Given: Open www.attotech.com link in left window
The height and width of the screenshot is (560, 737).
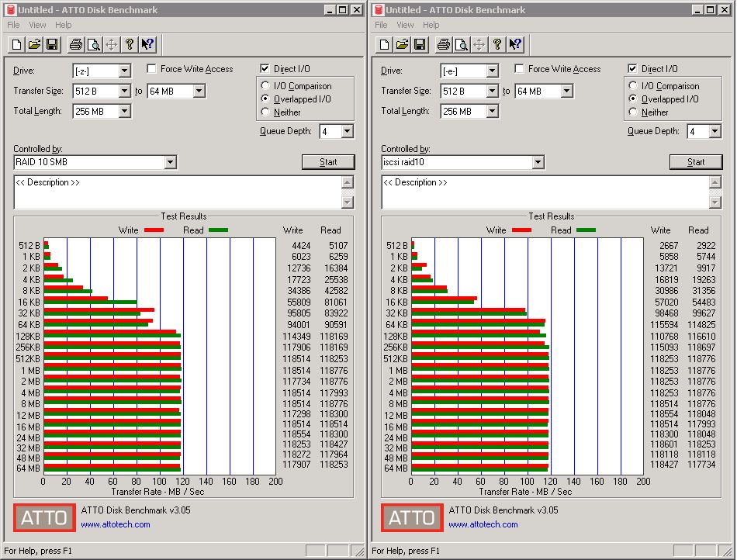Looking at the screenshot, I should pyautogui.click(x=116, y=524).
